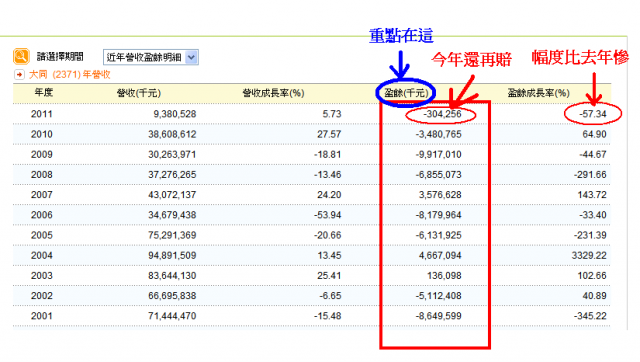
Task: Click the 盈餘(千元) column header
Action: point(406,93)
